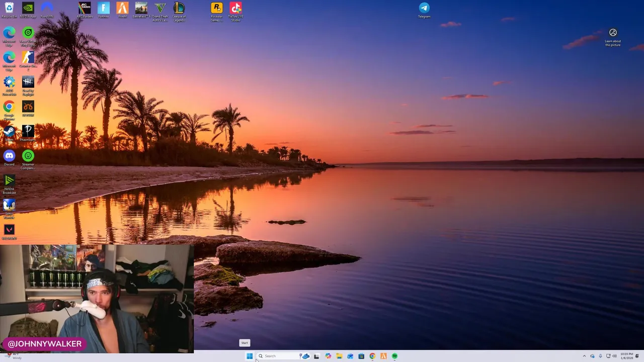Open League of Legends shortcut

tap(179, 12)
